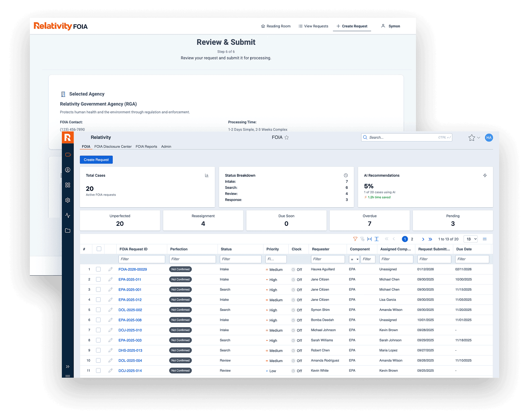
Task: Click the Pending summary card
Action: click(453, 220)
